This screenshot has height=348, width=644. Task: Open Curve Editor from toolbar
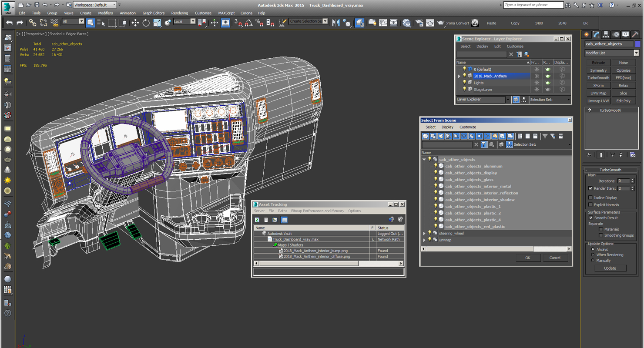point(383,23)
